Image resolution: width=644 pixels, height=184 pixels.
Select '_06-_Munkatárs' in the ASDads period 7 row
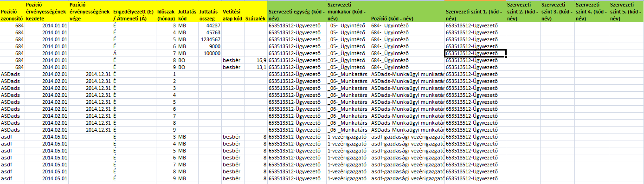click(348, 116)
